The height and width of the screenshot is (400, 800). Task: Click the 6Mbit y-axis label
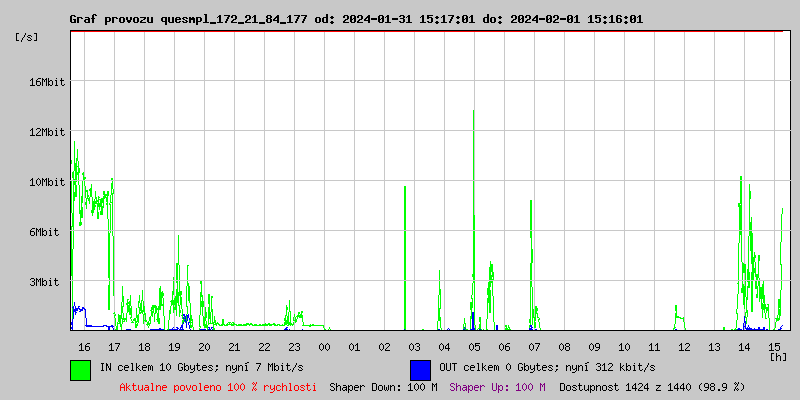pyautogui.click(x=46, y=232)
